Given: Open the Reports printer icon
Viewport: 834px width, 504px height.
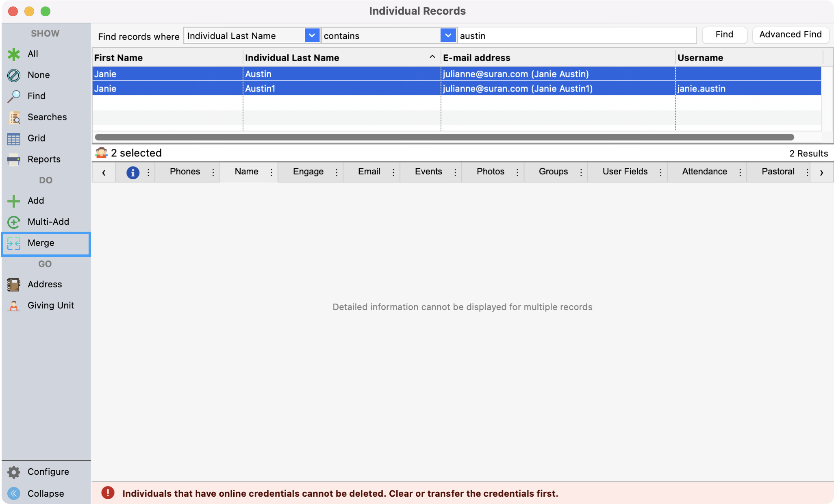Looking at the screenshot, I should click(14, 160).
